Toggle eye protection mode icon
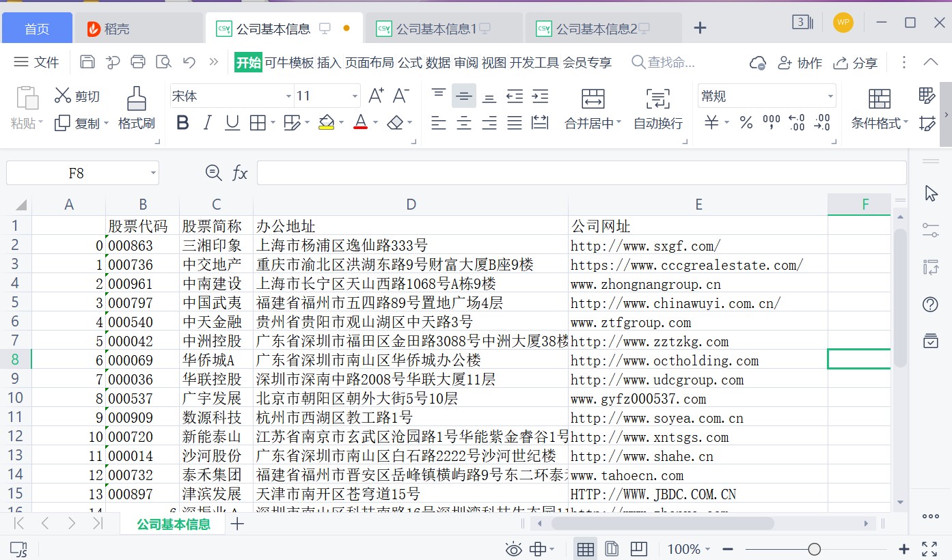This screenshot has width=952, height=560. coord(513,549)
